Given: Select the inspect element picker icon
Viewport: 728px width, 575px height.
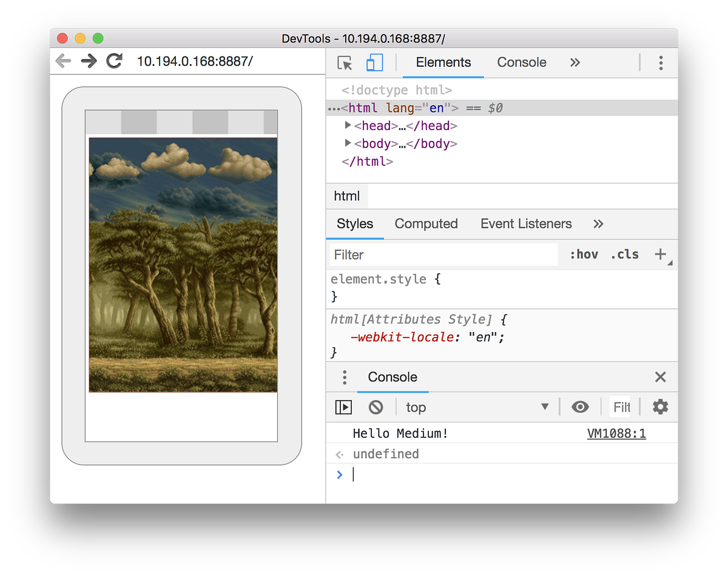Looking at the screenshot, I should pyautogui.click(x=343, y=63).
